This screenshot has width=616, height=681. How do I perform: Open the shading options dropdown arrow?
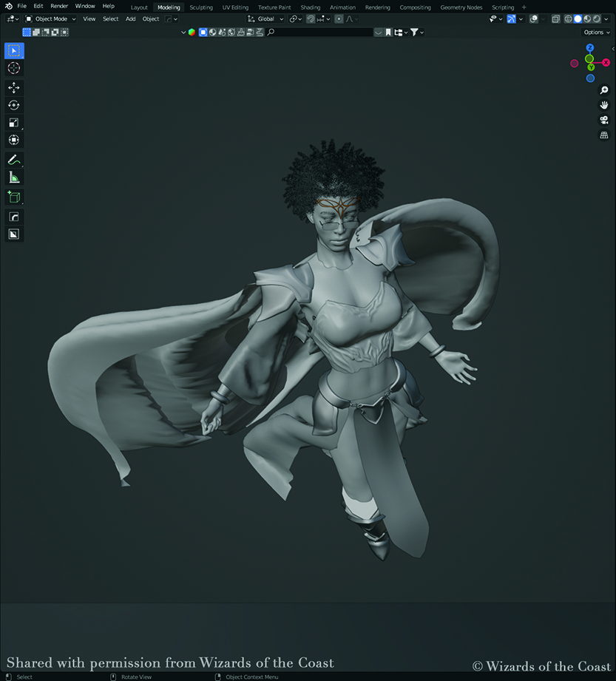tap(606, 19)
